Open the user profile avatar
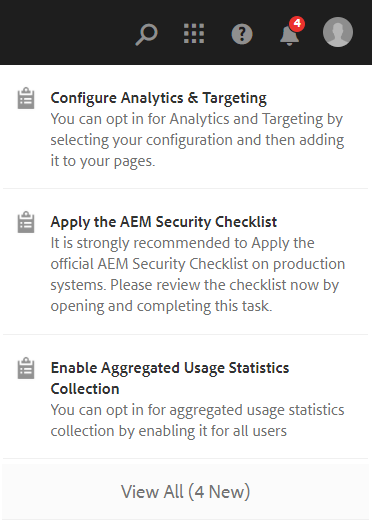 [x=338, y=32]
